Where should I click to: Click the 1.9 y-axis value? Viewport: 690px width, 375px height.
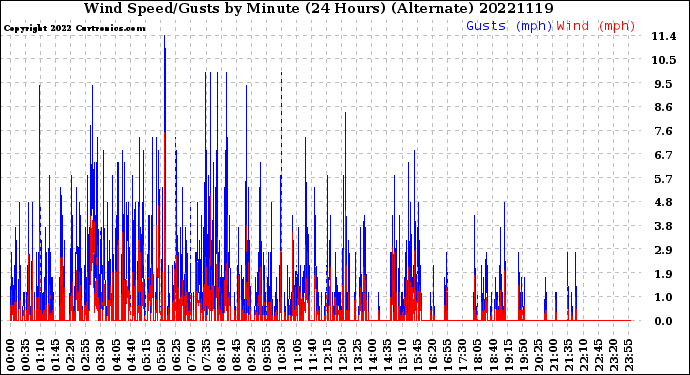[664, 274]
